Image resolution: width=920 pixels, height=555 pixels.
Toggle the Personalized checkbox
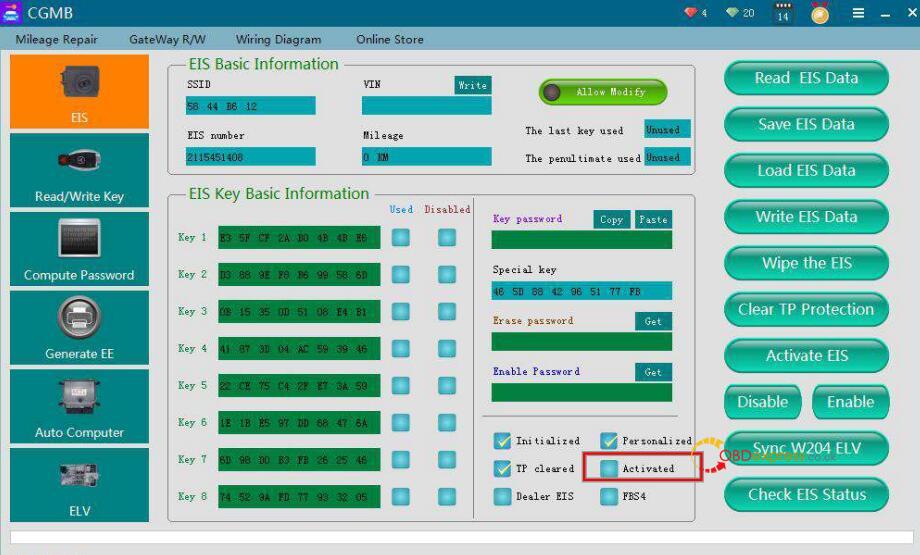pyautogui.click(x=609, y=441)
